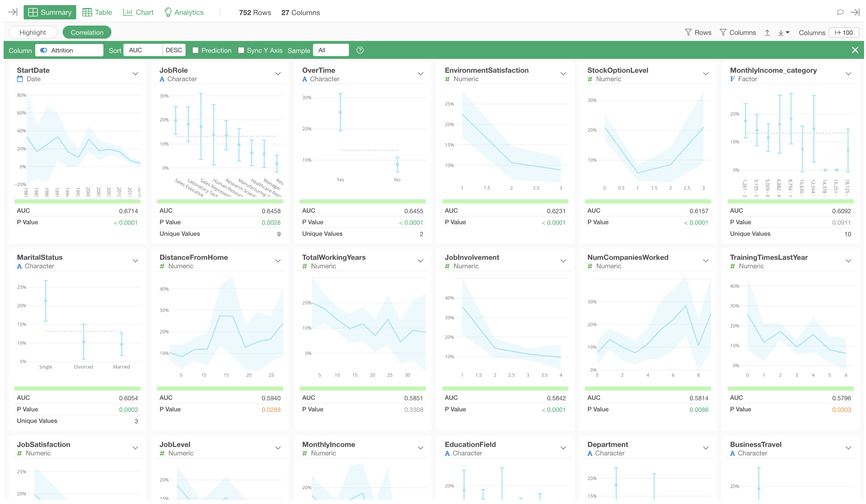Open the Rows filter funnel

[x=698, y=32]
